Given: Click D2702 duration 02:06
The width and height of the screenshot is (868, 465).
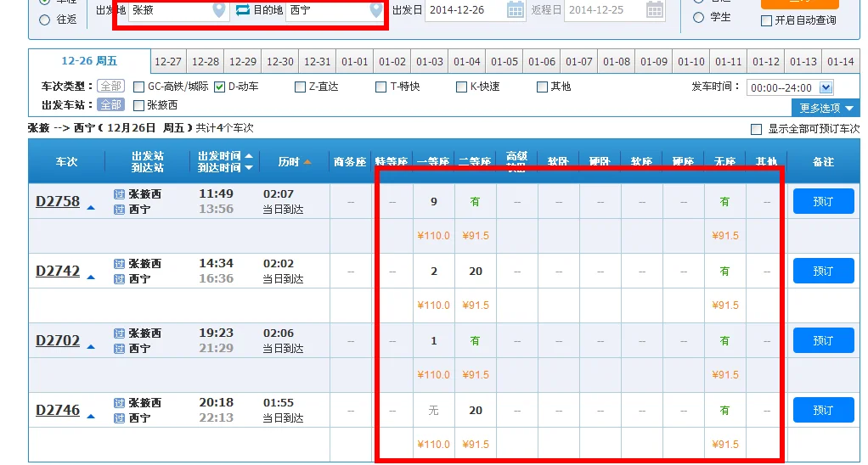Looking at the screenshot, I should [279, 333].
